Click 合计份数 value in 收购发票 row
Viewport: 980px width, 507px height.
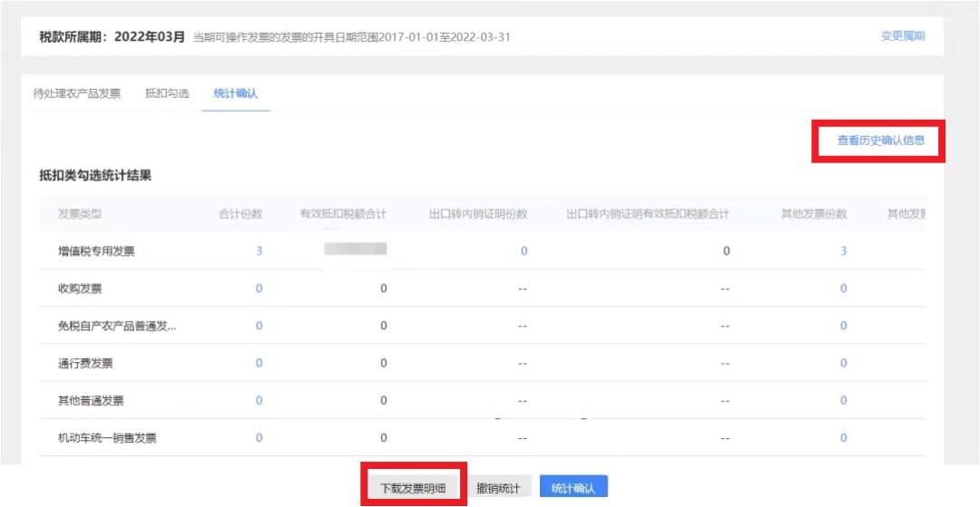click(x=259, y=288)
